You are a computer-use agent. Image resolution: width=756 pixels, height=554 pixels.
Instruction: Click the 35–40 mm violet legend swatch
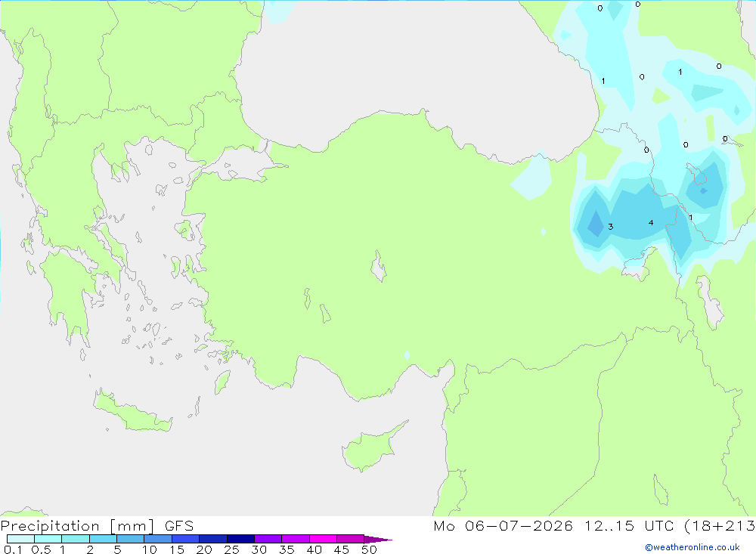click(296, 539)
